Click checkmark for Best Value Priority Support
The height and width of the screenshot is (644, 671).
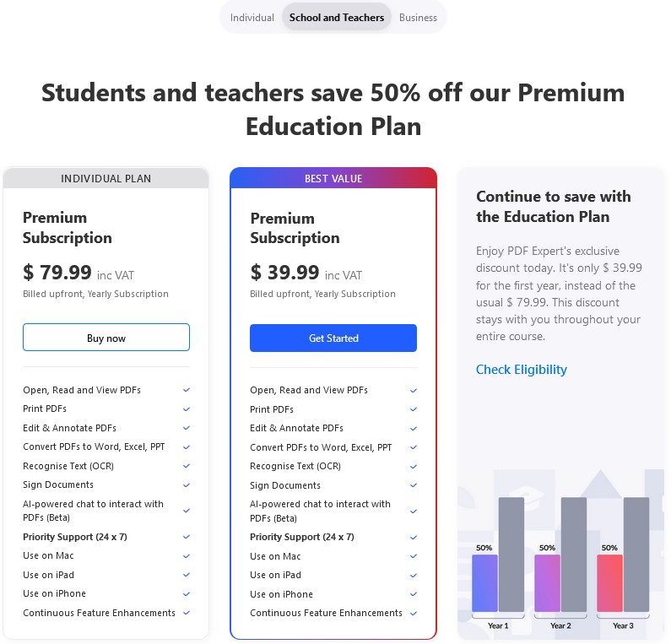[x=414, y=538]
